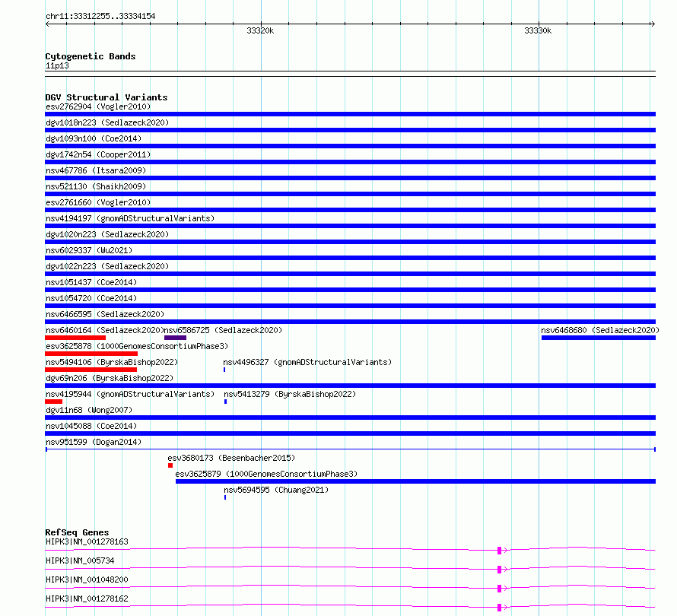This screenshot has width=677, height=616.
Task: Click the 33320k ruler position label
Action: (x=260, y=30)
